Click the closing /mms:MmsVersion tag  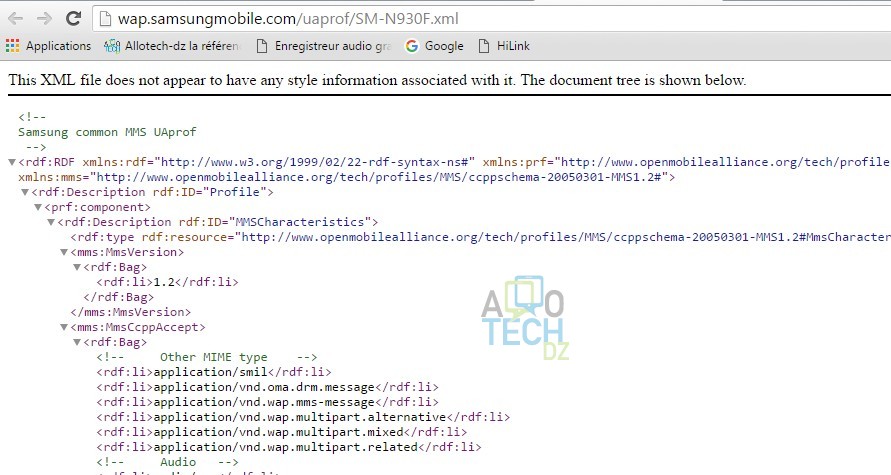131,312
